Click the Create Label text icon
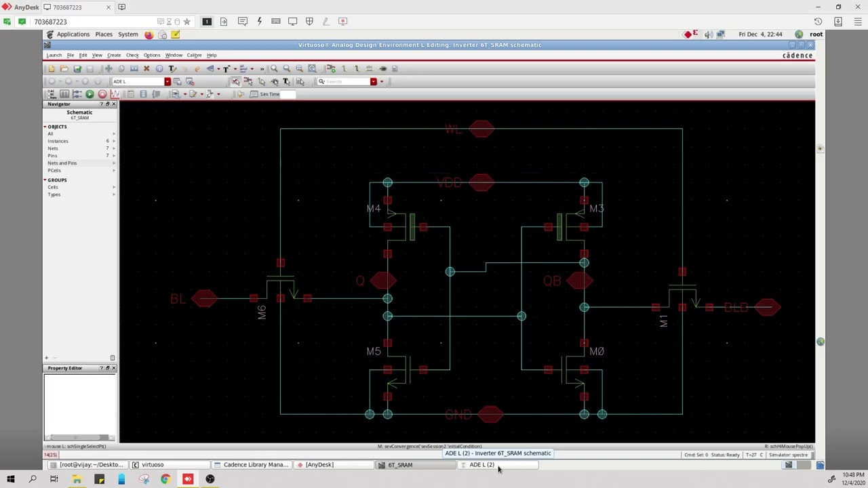 point(172,68)
